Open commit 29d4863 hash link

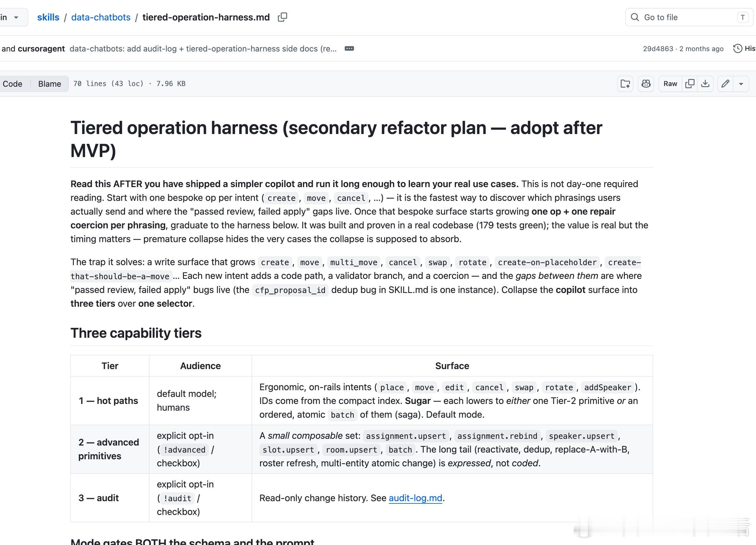click(x=658, y=49)
